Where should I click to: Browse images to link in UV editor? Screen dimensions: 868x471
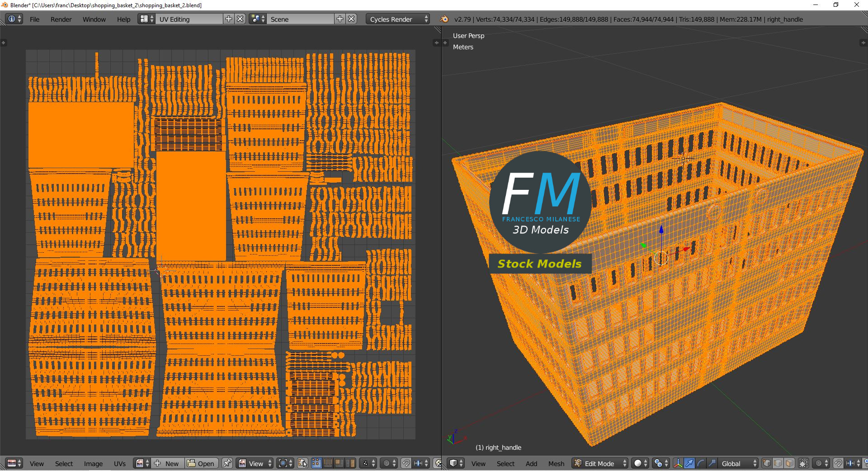click(x=142, y=463)
